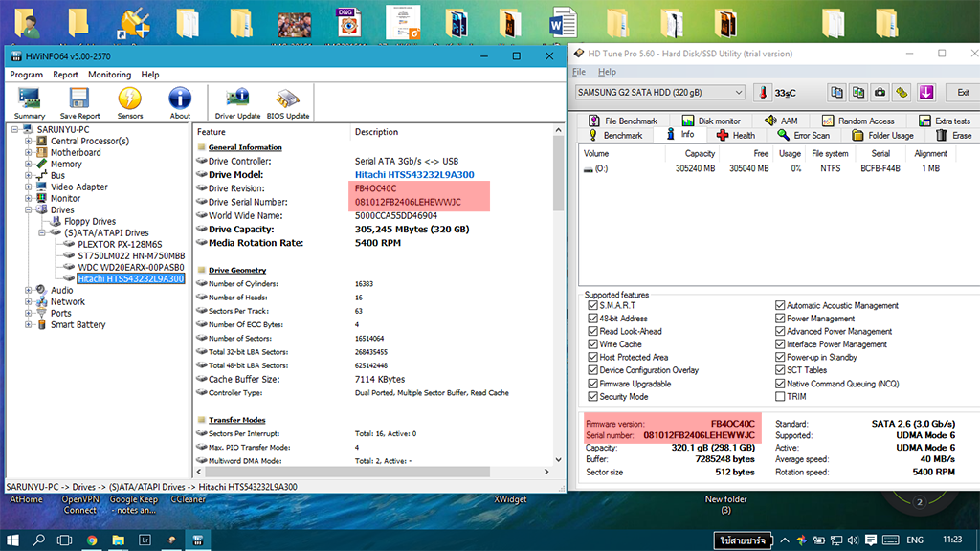Click the Hitachi HTS543232L9A300 drive model link

tap(414, 175)
